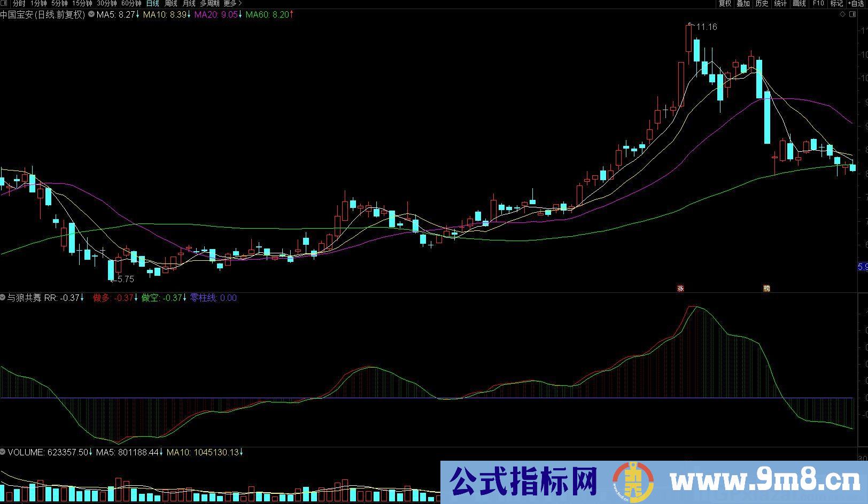Click the 叠加 overlay button
This screenshot has width=868, height=504.
(743, 4)
